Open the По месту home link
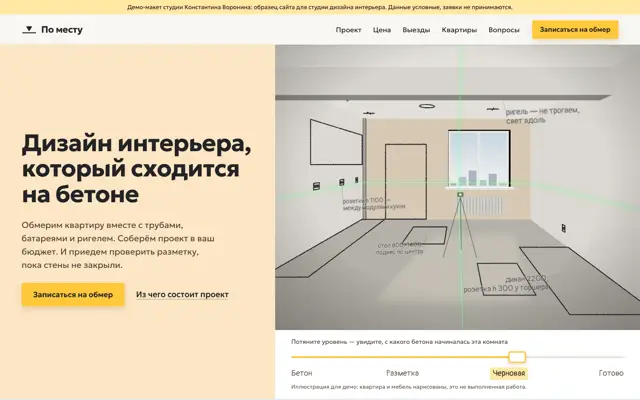The height and width of the screenshot is (400, 640). (x=52, y=29)
